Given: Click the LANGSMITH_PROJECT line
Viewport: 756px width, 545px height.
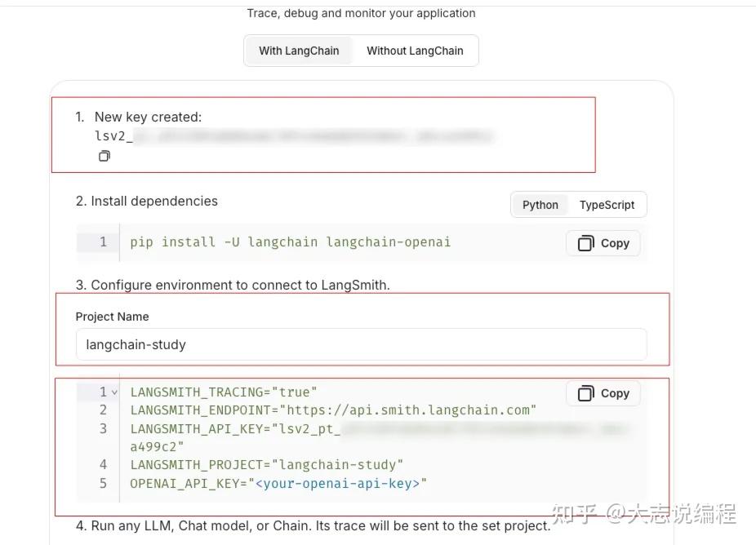Looking at the screenshot, I should (267, 465).
